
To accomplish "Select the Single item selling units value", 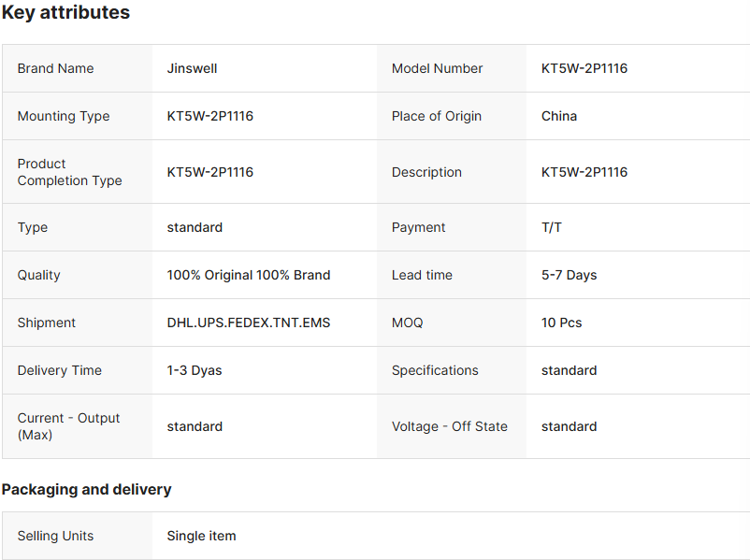I will pyautogui.click(x=201, y=536).
